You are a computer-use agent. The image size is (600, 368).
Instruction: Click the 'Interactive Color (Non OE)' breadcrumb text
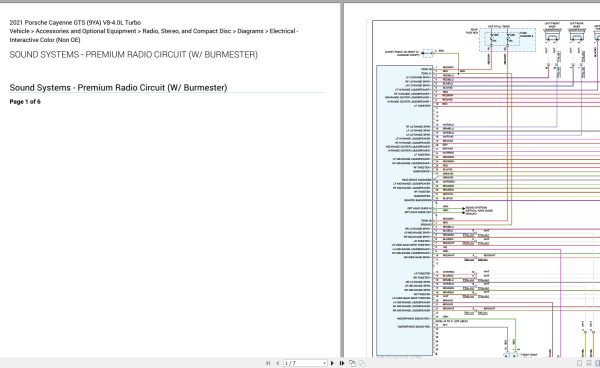(x=45, y=40)
